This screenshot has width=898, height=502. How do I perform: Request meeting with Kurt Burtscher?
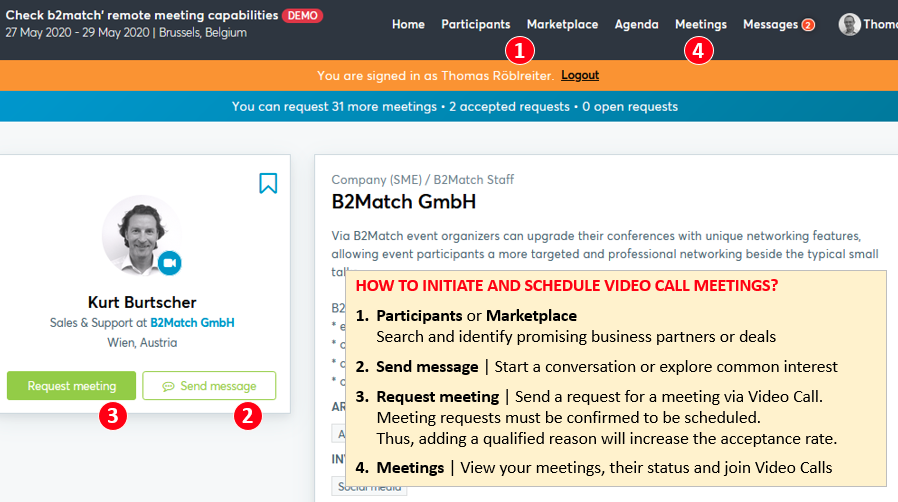(72, 386)
